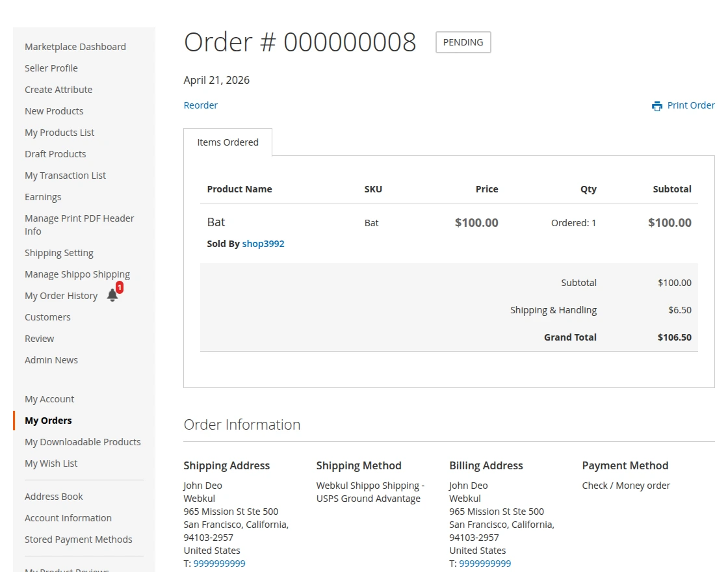
Task: Click the Bat product name
Action: pyautogui.click(x=216, y=222)
